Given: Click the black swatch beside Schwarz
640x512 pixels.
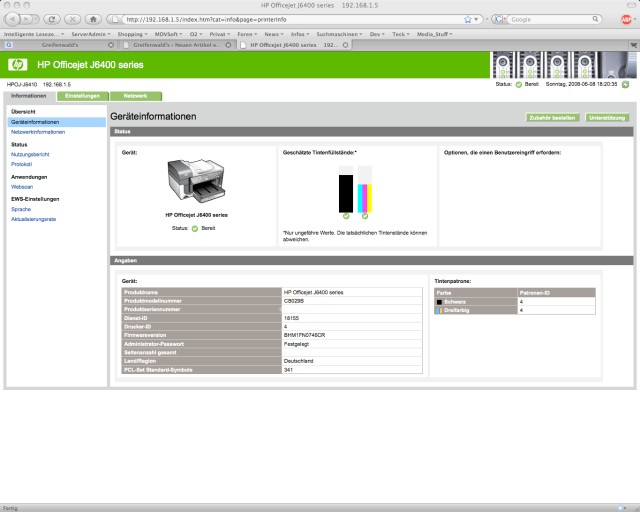Looking at the screenshot, I should click(439, 302).
